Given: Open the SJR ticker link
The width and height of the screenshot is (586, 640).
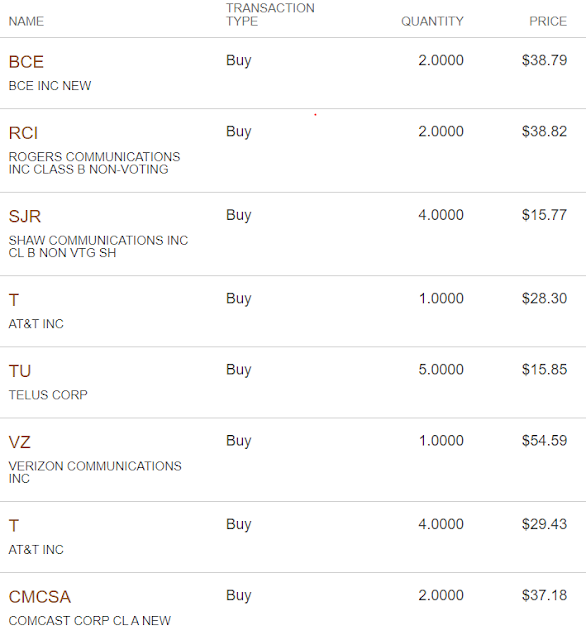Looking at the screenshot, I should (25, 217).
